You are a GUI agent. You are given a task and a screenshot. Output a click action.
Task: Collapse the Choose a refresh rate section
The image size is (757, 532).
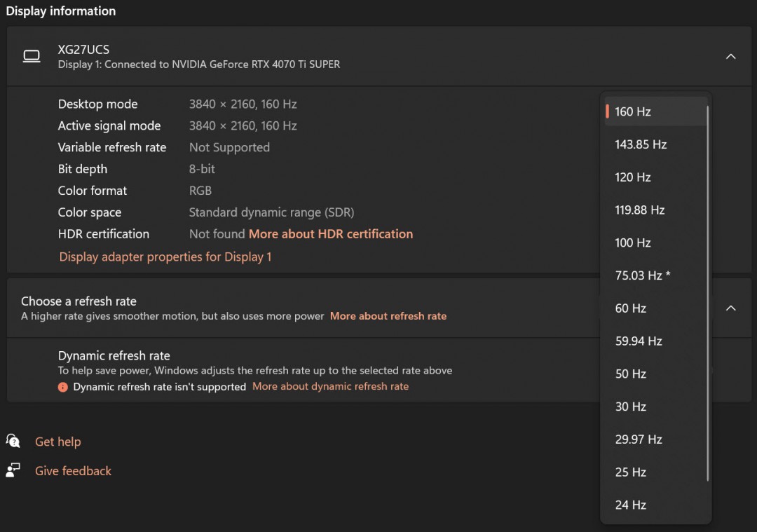click(730, 308)
